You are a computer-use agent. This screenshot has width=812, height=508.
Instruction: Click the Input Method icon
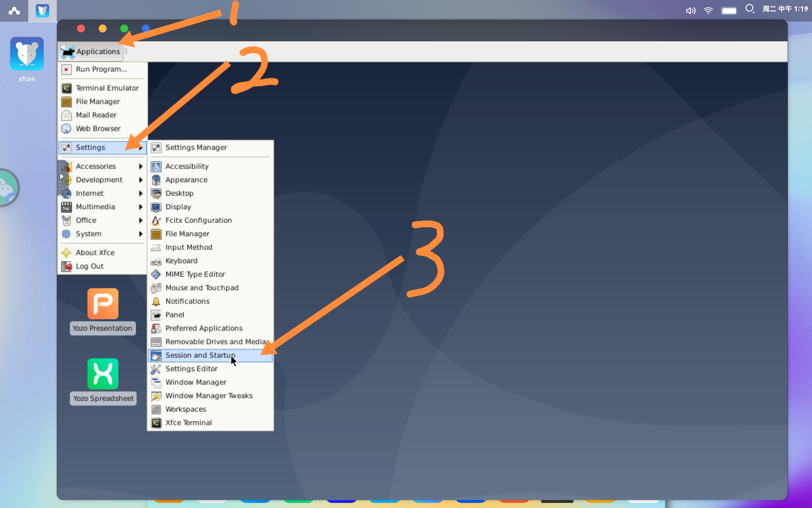[x=156, y=247]
